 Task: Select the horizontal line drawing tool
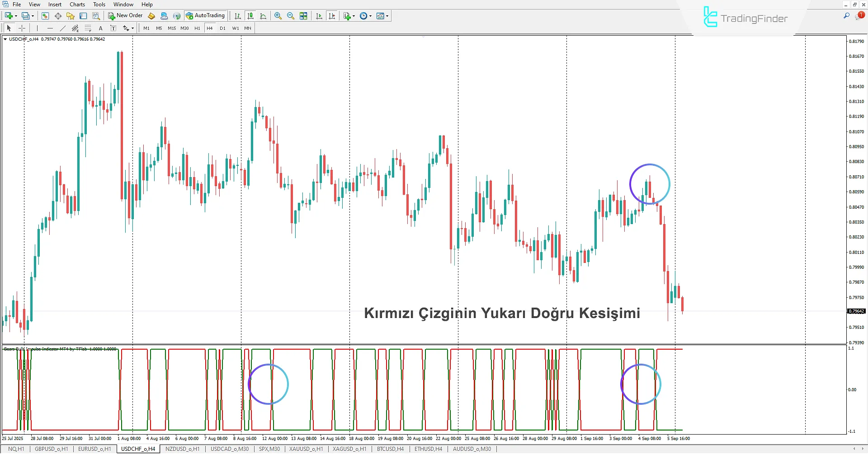pyautogui.click(x=50, y=28)
